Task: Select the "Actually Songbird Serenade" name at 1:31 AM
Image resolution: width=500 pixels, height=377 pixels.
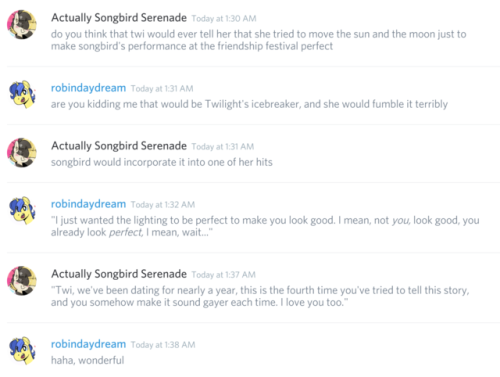Action: tap(119, 146)
